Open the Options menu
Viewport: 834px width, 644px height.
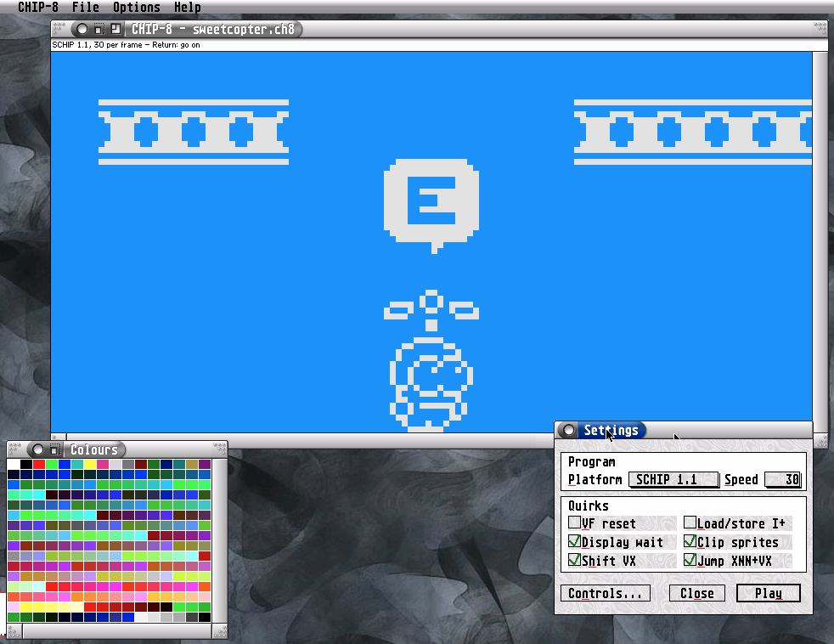click(136, 7)
